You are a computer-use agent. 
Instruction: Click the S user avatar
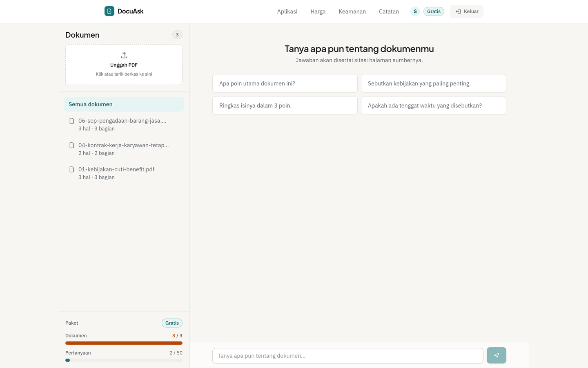415,11
